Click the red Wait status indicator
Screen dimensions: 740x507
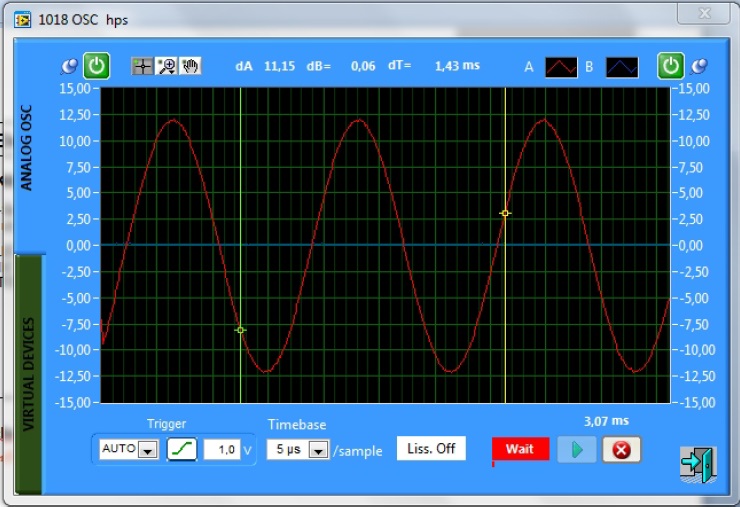(x=521, y=448)
